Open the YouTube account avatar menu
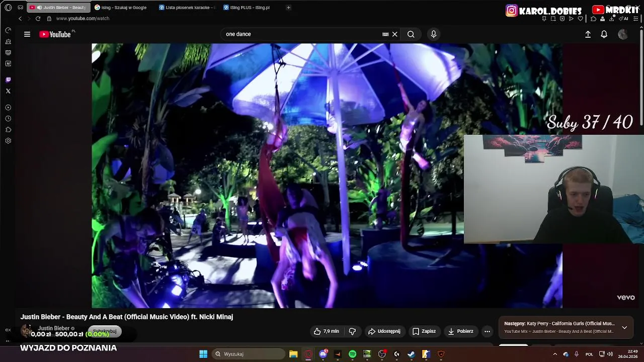 (623, 34)
